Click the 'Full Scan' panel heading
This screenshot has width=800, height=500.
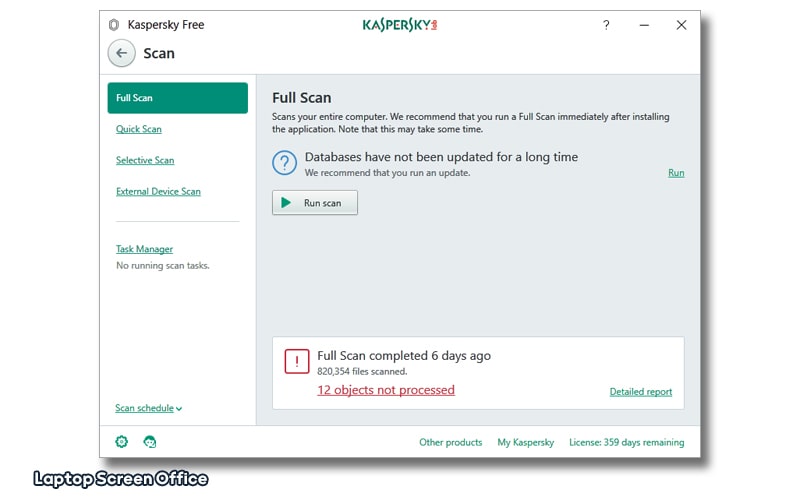(302, 97)
